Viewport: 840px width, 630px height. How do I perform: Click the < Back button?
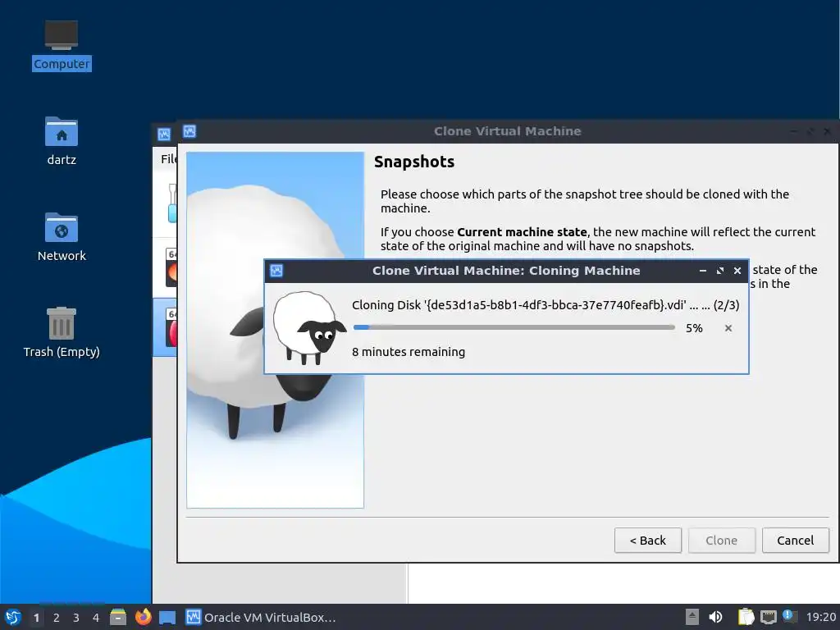pos(648,540)
